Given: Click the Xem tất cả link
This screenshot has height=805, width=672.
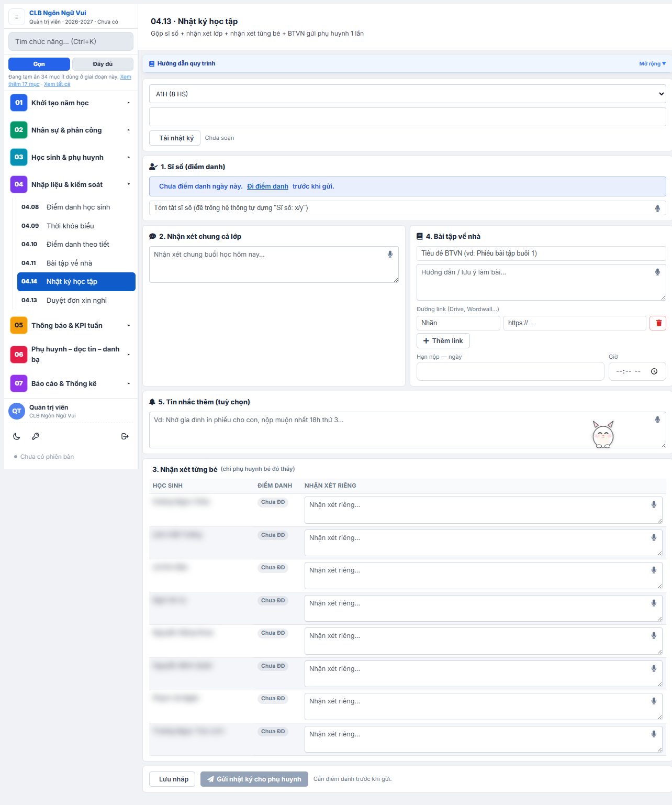Looking at the screenshot, I should [x=57, y=84].
